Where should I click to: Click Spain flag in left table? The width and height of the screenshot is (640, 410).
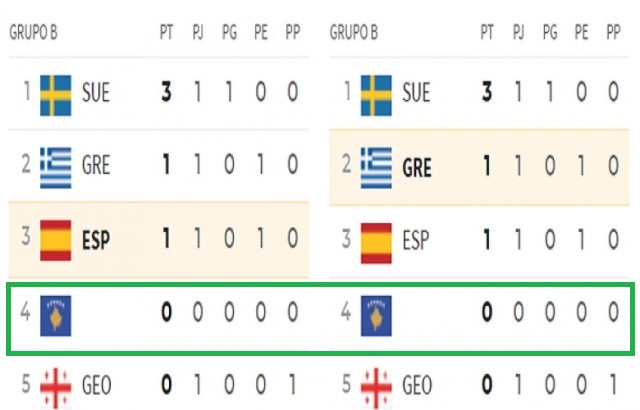pyautogui.click(x=56, y=240)
